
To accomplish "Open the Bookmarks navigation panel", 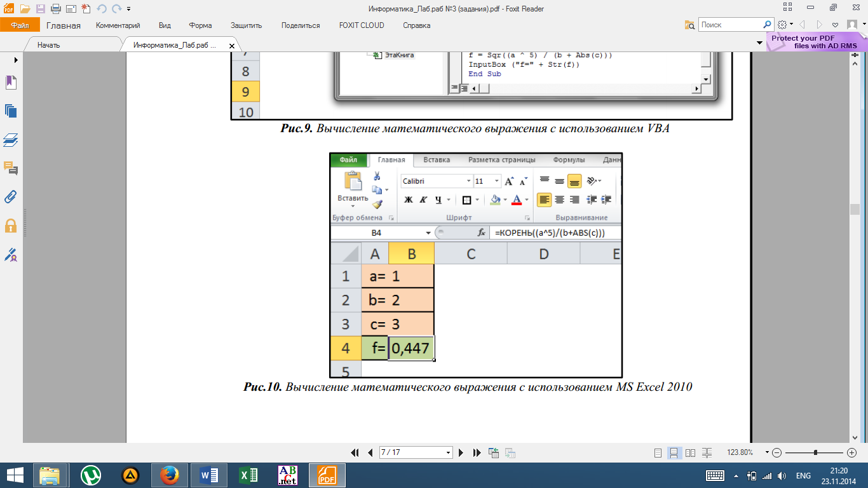I will click(11, 83).
